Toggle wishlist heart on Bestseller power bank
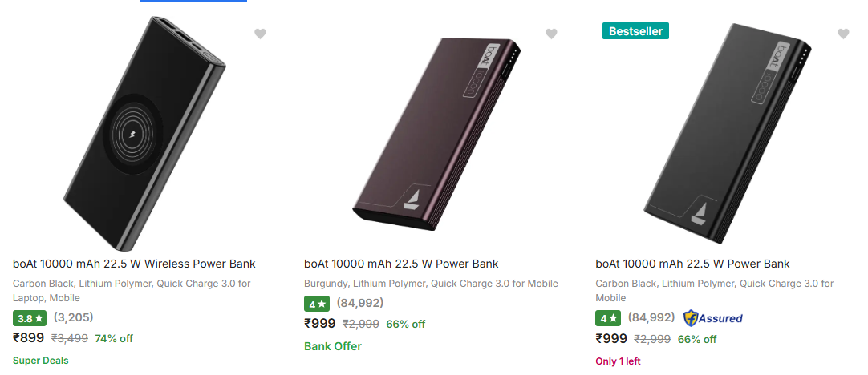868x375 pixels. point(843,34)
